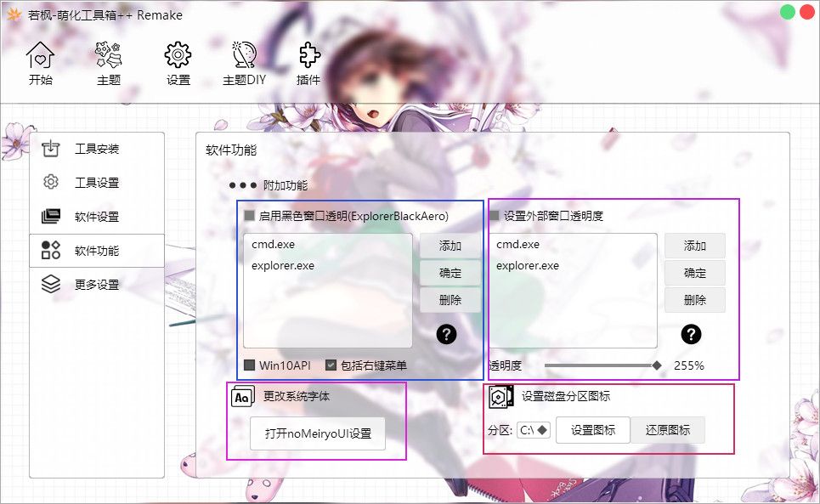This screenshot has height=504, width=820.
Task: Select explorer.exe in 外部窗口透明度 list
Action: coord(528,265)
